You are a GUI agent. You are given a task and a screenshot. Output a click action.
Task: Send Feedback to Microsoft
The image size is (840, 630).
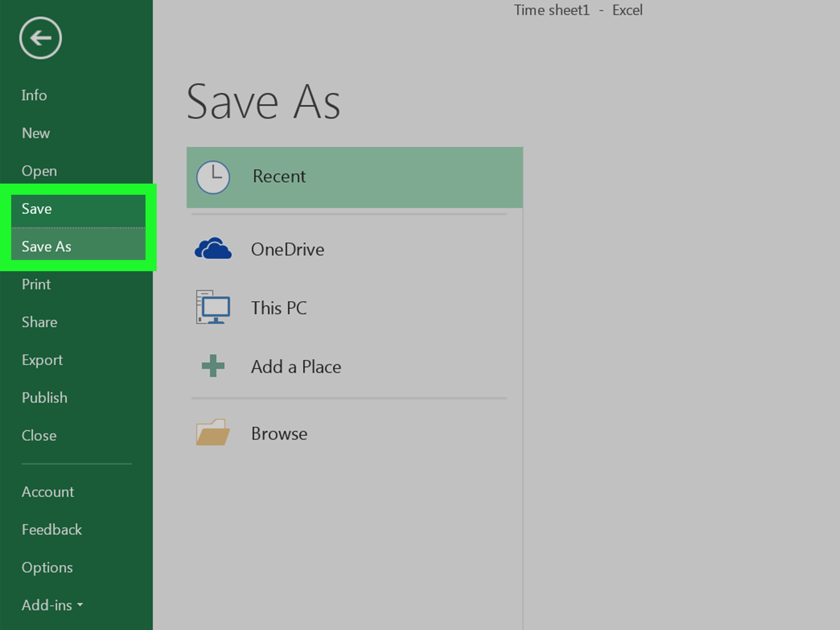click(52, 529)
